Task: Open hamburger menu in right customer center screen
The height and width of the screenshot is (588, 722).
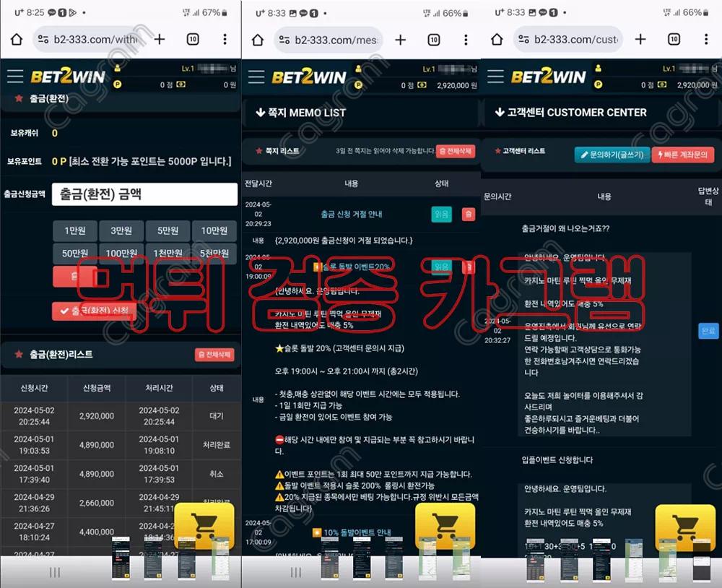Action: [495, 77]
